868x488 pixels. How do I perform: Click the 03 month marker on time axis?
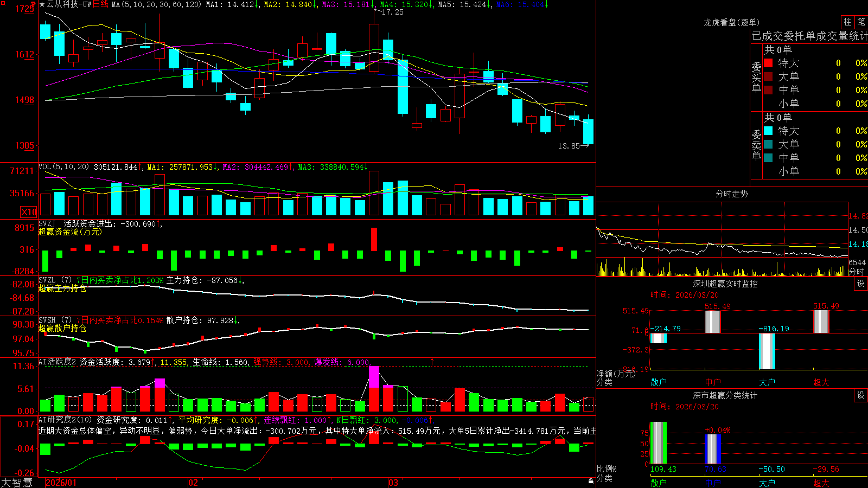(393, 483)
